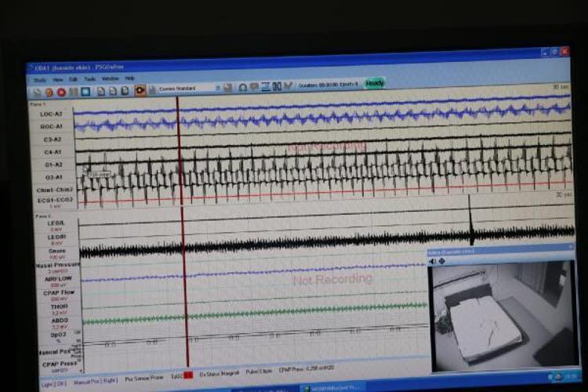Screen dimensions: 588x392
Task: Mute the video panel speaker icon
Action: [432, 261]
